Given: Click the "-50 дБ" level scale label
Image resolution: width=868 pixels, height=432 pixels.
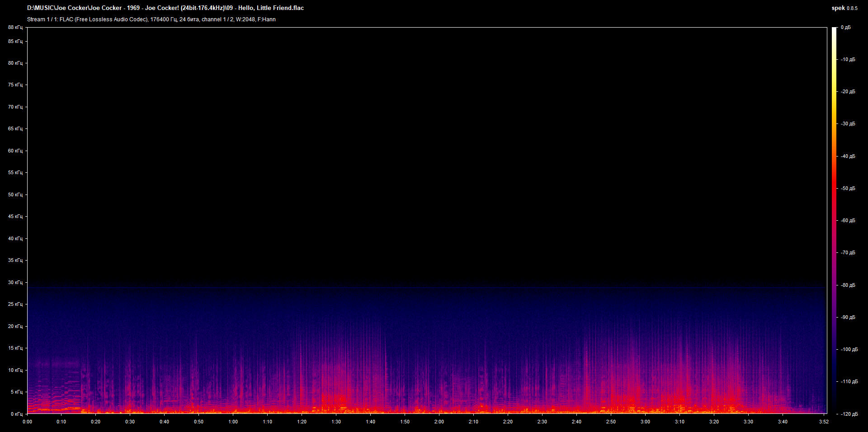Looking at the screenshot, I should coord(848,189).
